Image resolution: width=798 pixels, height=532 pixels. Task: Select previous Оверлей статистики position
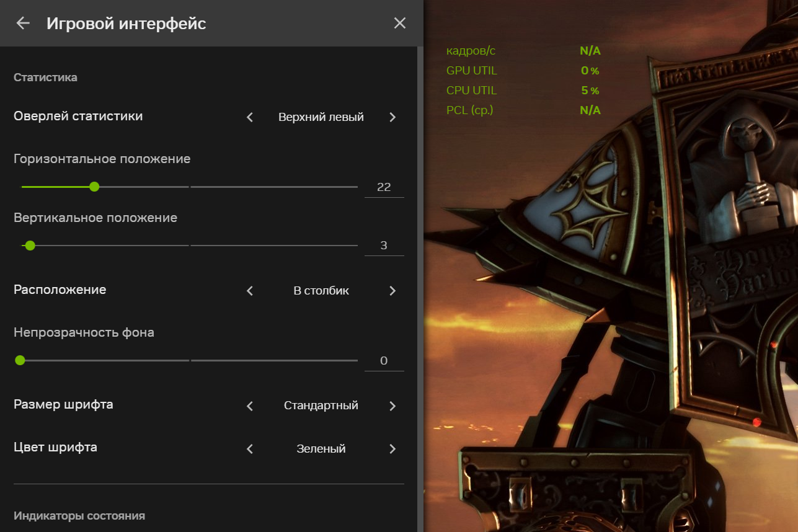[x=250, y=117]
